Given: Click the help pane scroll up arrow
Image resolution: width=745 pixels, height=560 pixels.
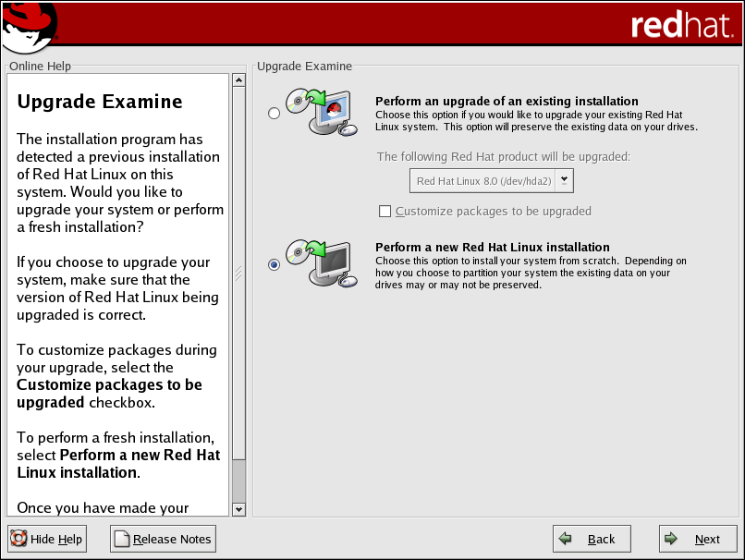Looking at the screenshot, I should (238, 80).
